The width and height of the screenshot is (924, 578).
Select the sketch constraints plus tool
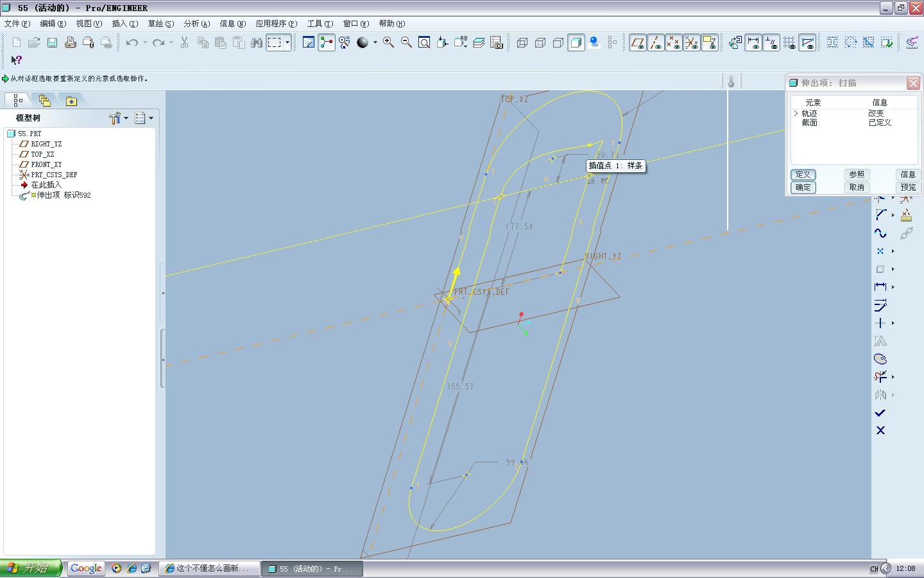click(880, 323)
